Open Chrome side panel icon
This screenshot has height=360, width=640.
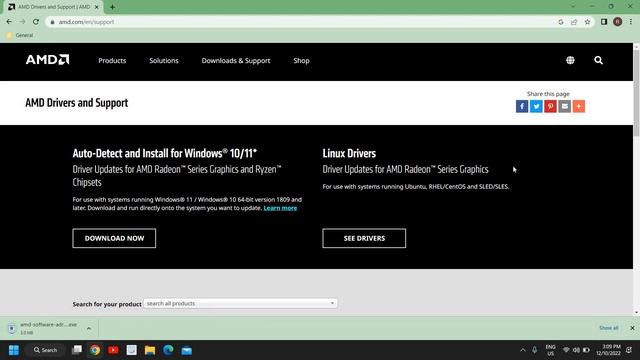tap(604, 22)
